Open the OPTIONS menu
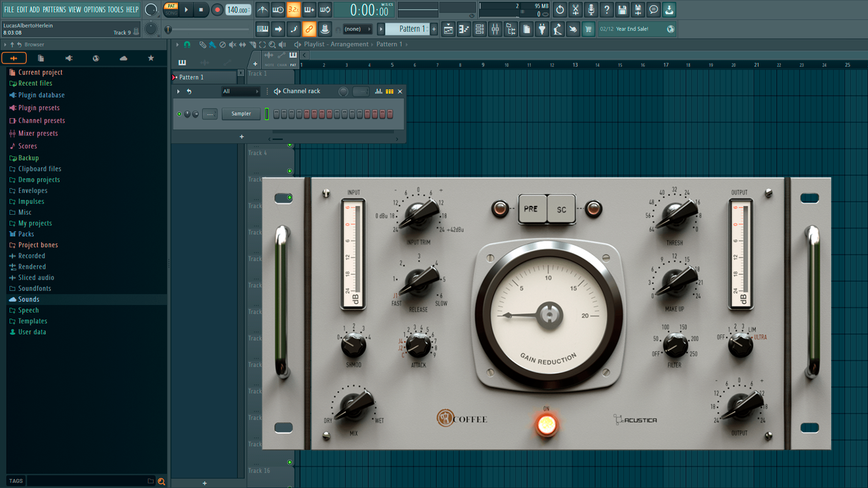This screenshot has width=868, height=488. coord(95,10)
